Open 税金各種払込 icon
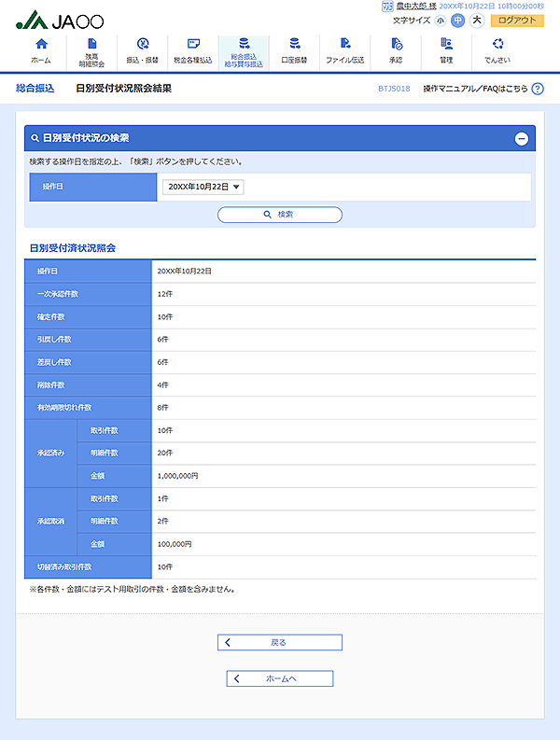The height and width of the screenshot is (740, 560). point(193,44)
